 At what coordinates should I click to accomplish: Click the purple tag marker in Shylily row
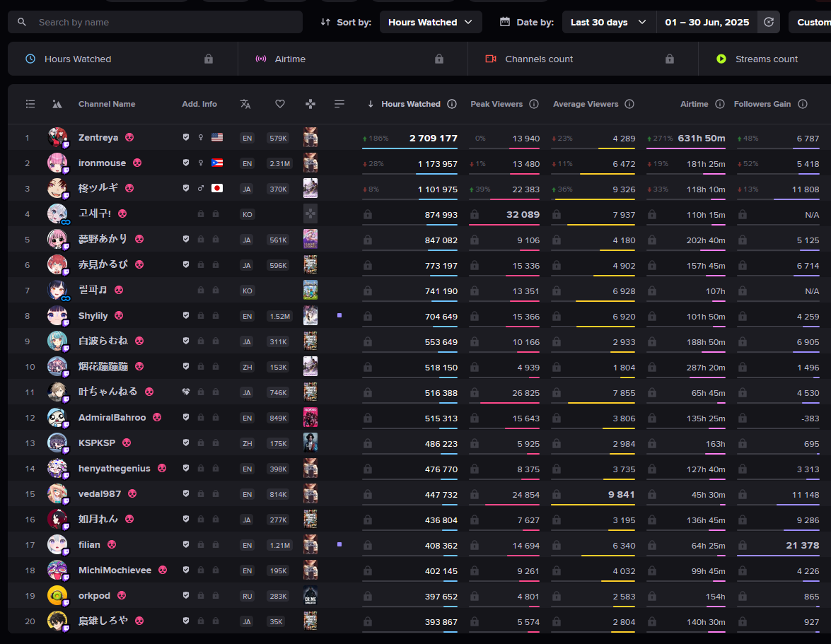[339, 316]
